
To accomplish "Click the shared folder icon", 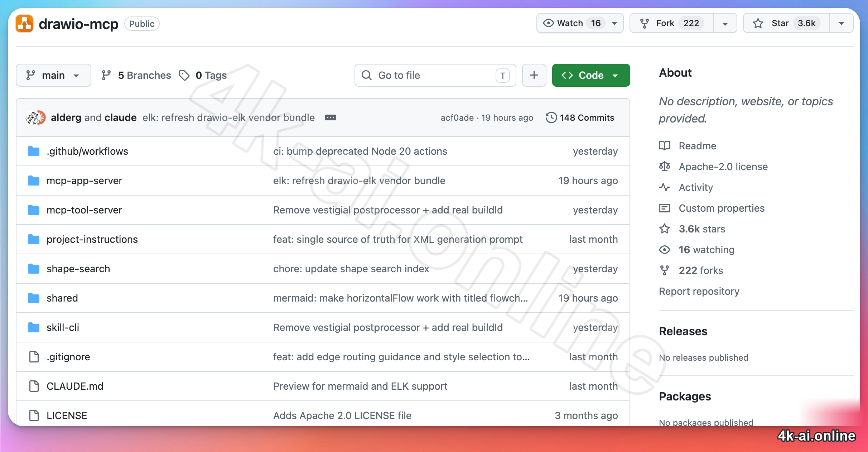I will pyautogui.click(x=34, y=298).
